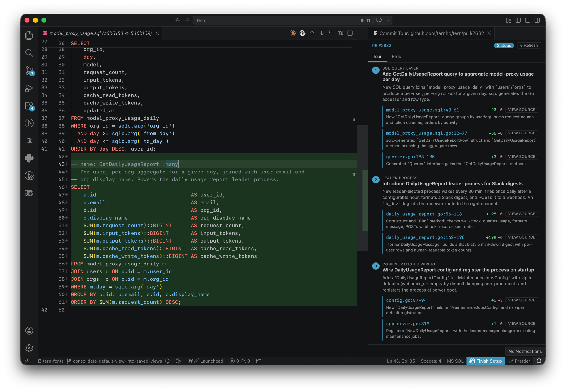This screenshot has height=392, width=566.
Task: Navigate forward with right arrow
Action: tap(187, 20)
